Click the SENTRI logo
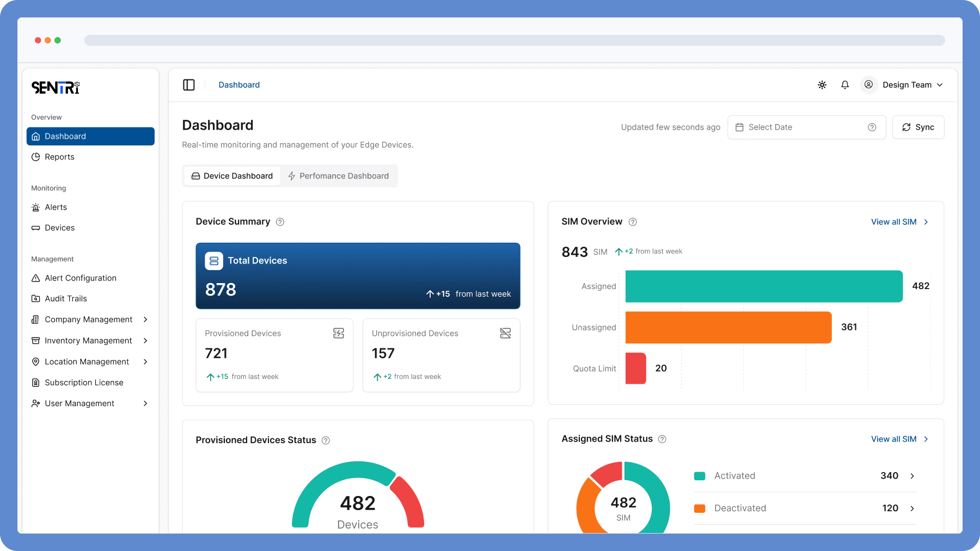The height and width of the screenshot is (551, 980). 56,87
